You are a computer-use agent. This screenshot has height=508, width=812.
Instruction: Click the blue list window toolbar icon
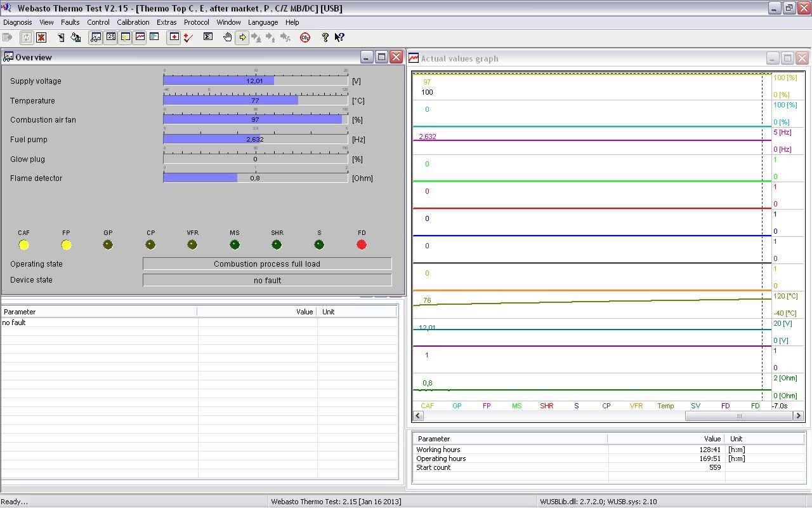pyautogui.click(x=154, y=37)
